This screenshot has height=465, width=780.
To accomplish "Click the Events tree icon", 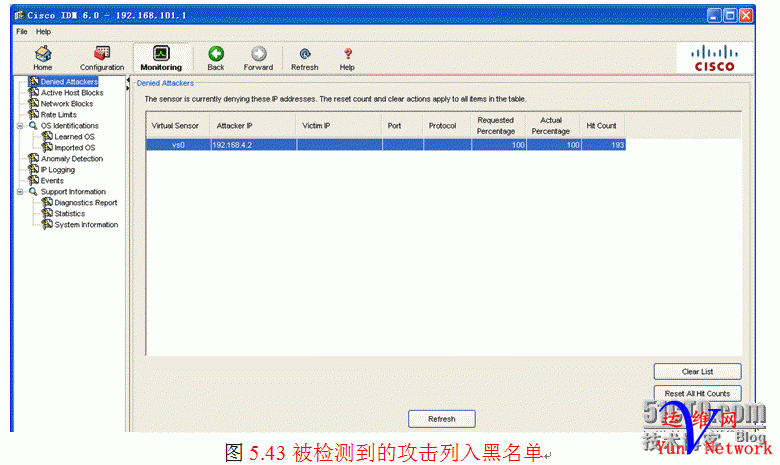I will [34, 180].
